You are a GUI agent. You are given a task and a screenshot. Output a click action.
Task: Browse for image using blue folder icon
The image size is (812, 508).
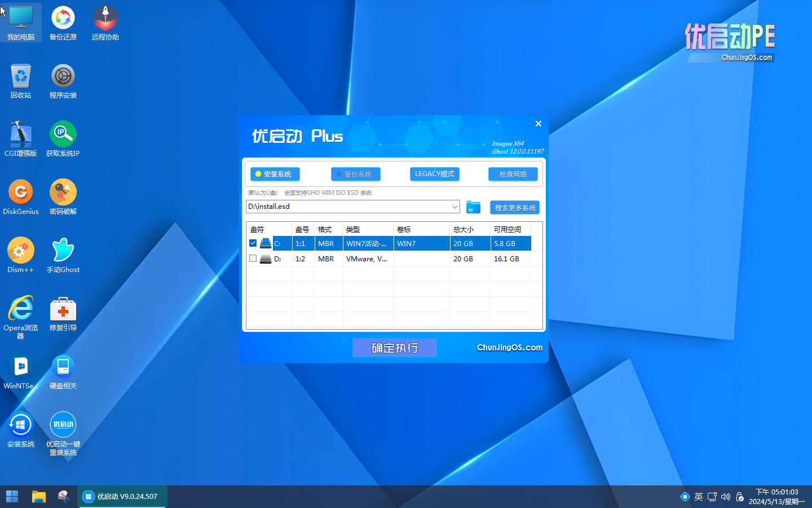click(473, 207)
